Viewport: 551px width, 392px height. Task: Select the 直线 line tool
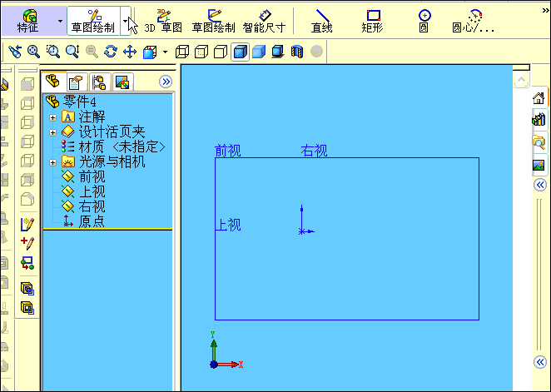321,21
